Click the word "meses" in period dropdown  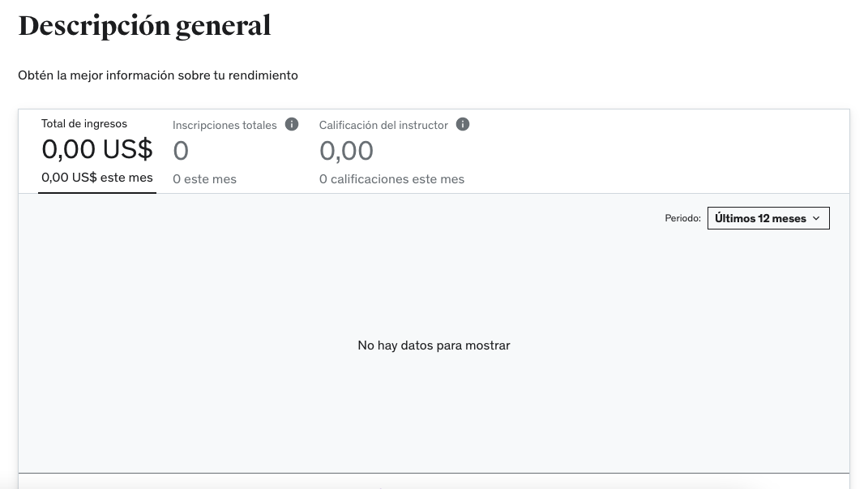789,218
